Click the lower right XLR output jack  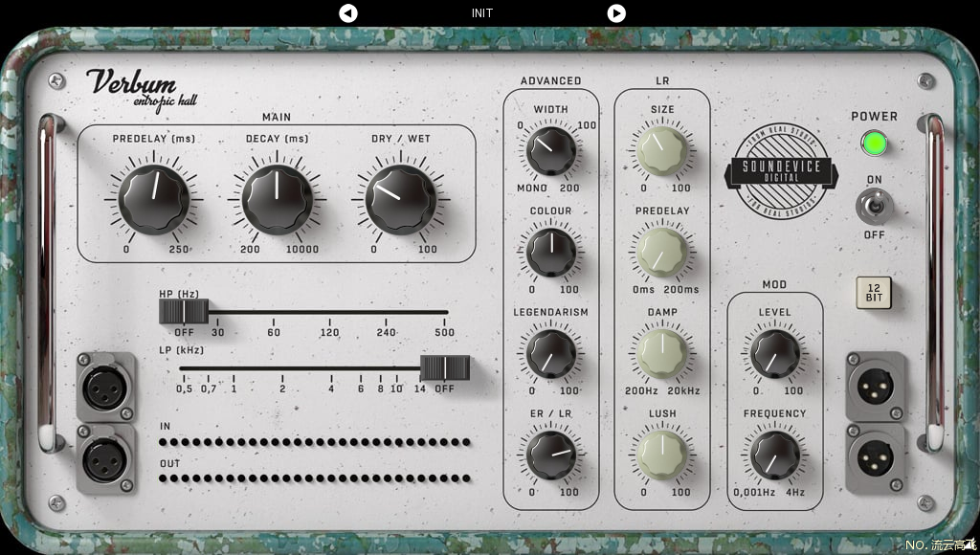coord(875,459)
